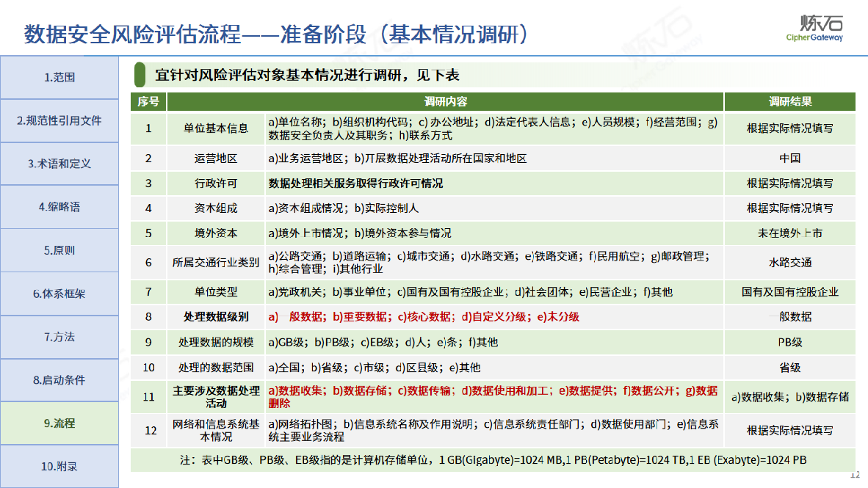Image resolution: width=868 pixels, height=488 pixels.
Task: Select the 序号 cell numbered 8
Action: (x=148, y=316)
